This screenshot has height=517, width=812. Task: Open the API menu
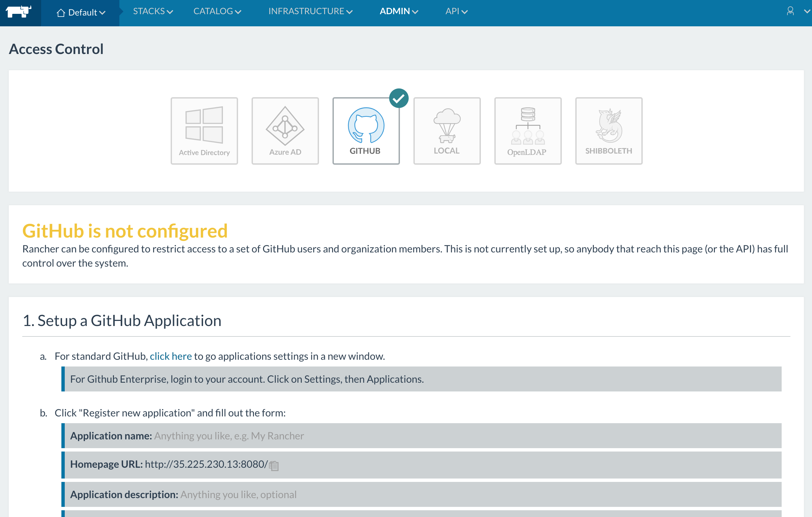click(x=457, y=11)
